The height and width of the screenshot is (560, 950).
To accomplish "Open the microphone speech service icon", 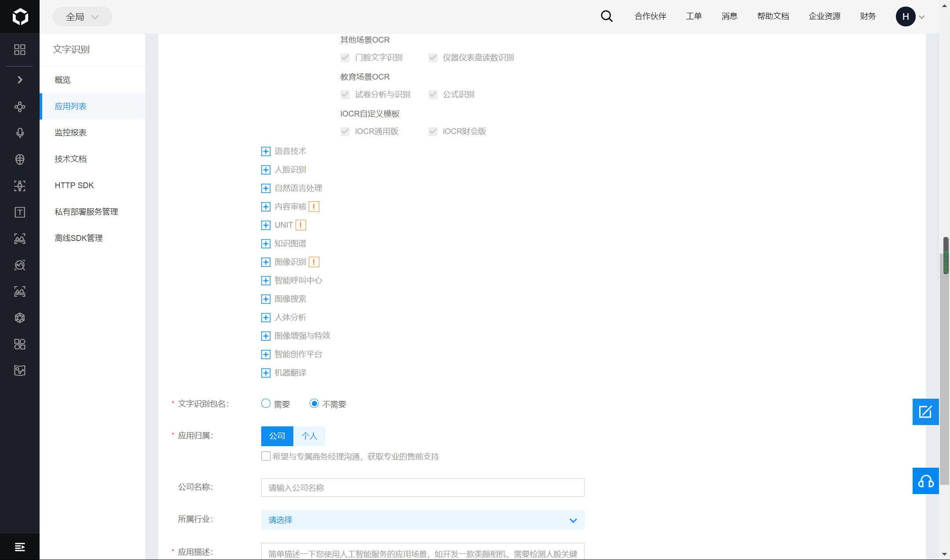I will pos(20,133).
